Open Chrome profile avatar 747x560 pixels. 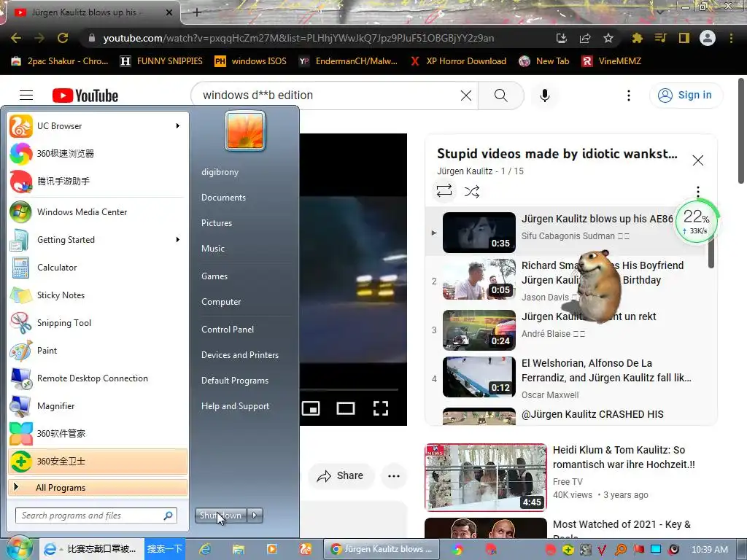click(707, 38)
